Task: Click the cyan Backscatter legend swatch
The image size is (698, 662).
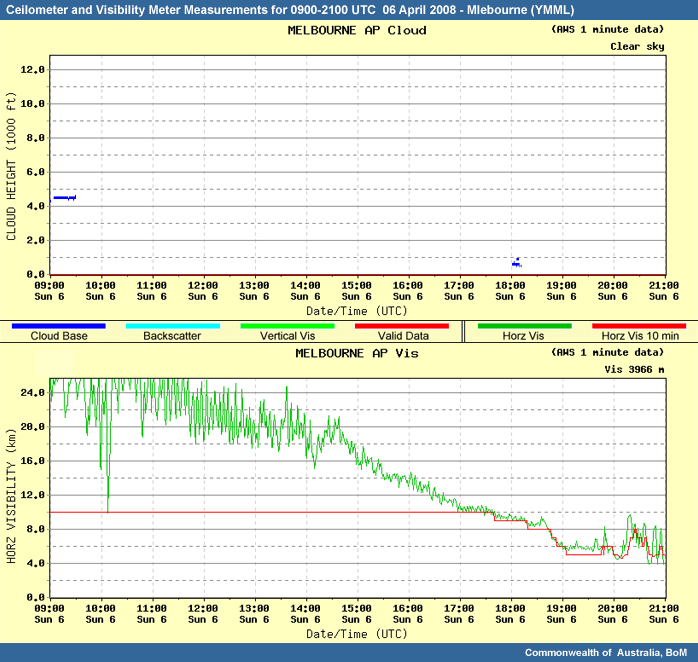Action: [173, 326]
